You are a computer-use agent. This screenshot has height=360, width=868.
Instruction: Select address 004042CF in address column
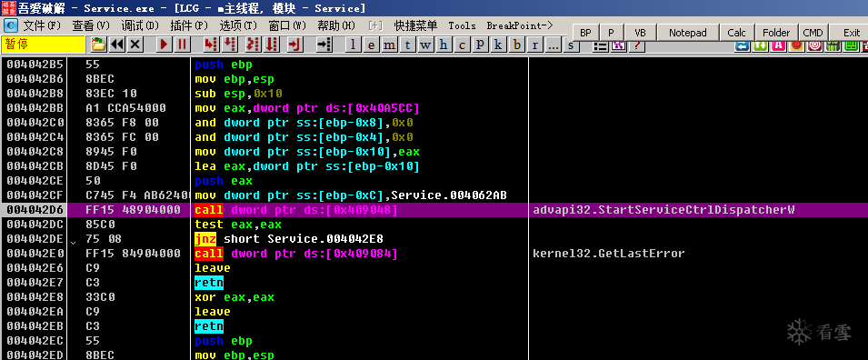tap(35, 195)
